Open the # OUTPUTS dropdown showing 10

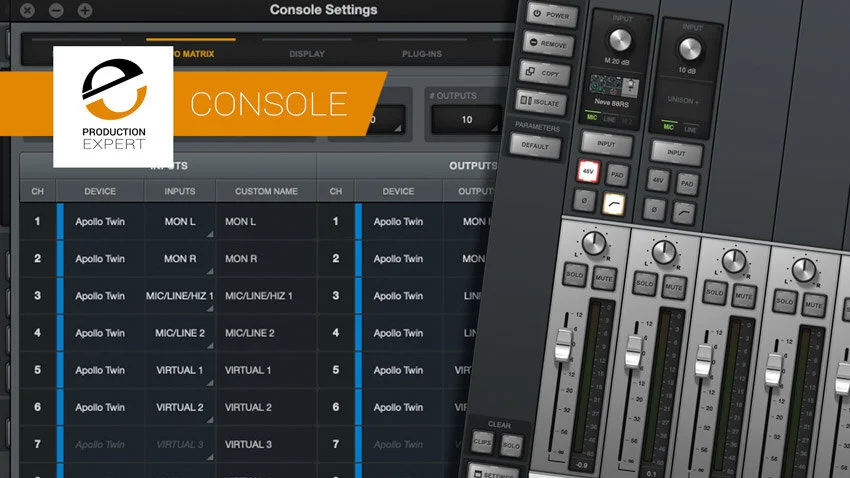click(x=466, y=119)
